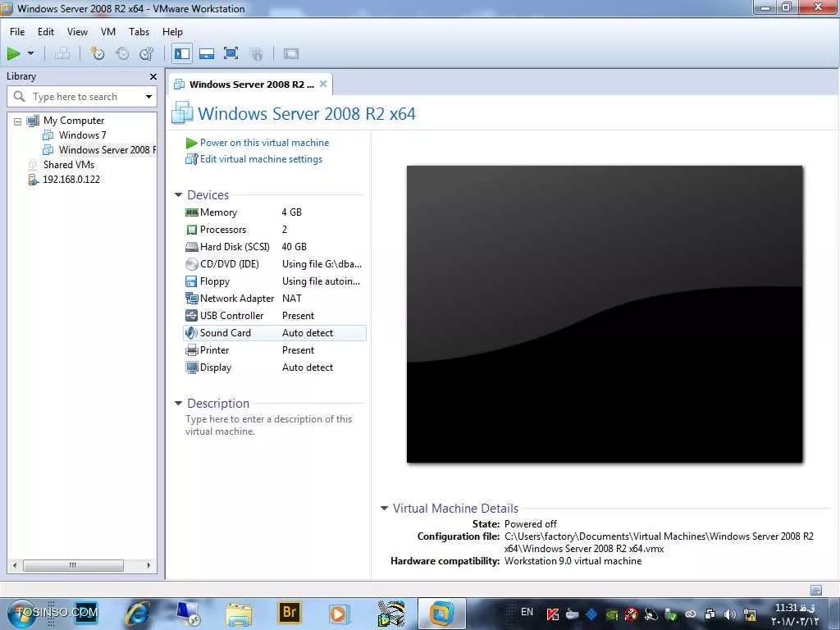This screenshot has width=840, height=630.
Task: Click the volume icon in system tray
Action: pos(729,614)
